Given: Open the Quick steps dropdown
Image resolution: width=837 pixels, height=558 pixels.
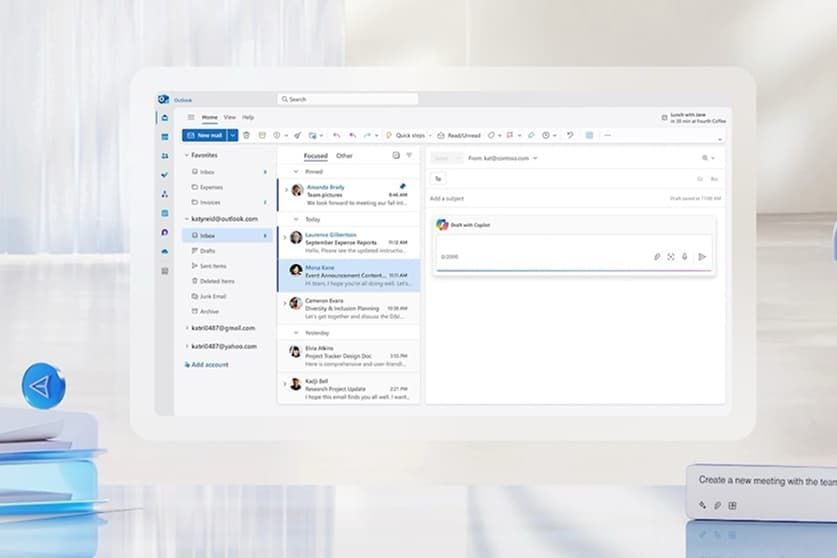Looking at the screenshot, I should 430,136.
